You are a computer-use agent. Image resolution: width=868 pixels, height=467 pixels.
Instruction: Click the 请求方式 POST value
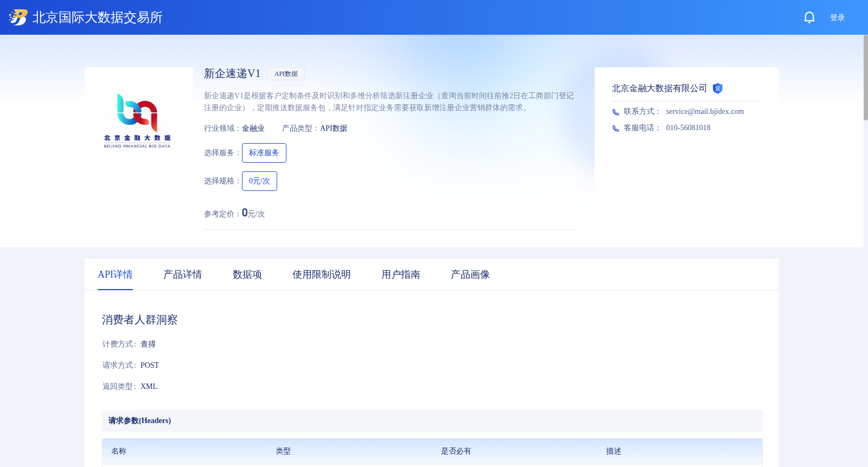point(150,366)
